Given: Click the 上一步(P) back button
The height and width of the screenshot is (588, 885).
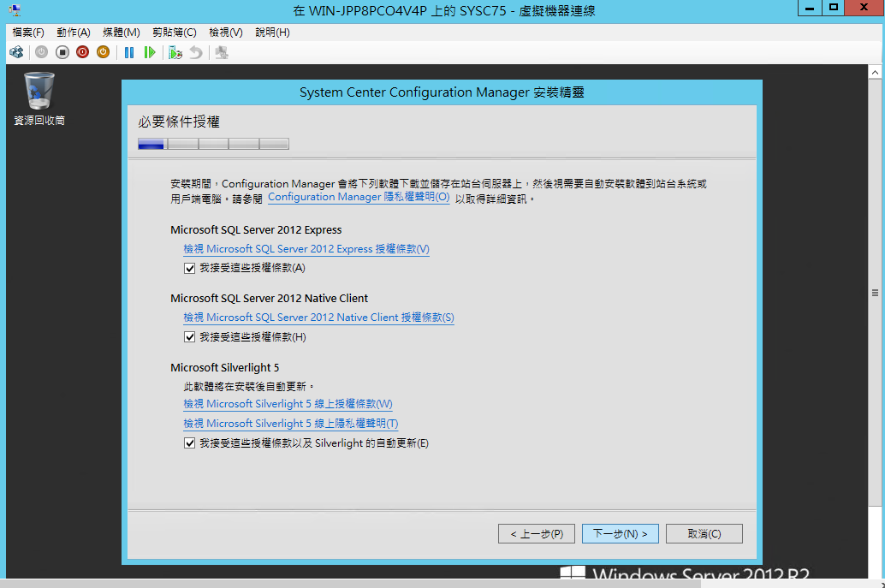Looking at the screenshot, I should click(536, 534).
